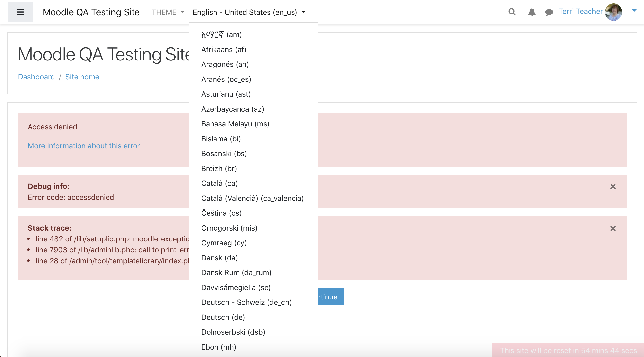Viewport: 644px width, 357px height.
Task: Open the Dashboard breadcrumb link
Action: [x=36, y=77]
